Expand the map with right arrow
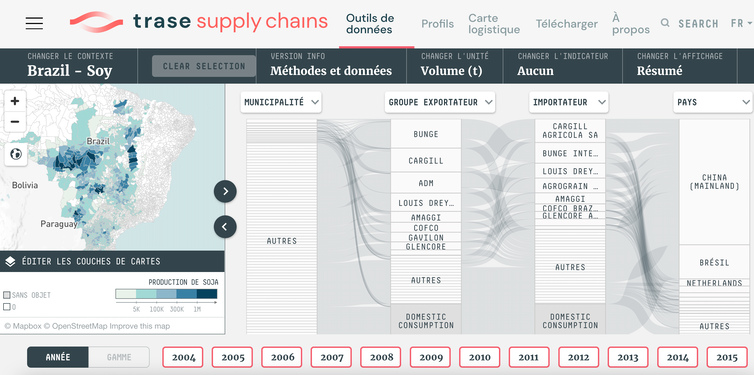Viewport: 754px width, 375px height. (225, 191)
